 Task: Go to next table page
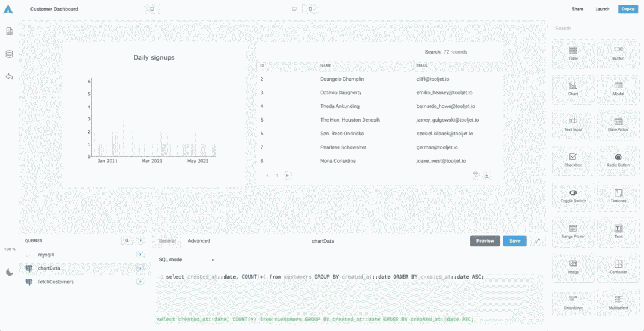click(x=287, y=175)
